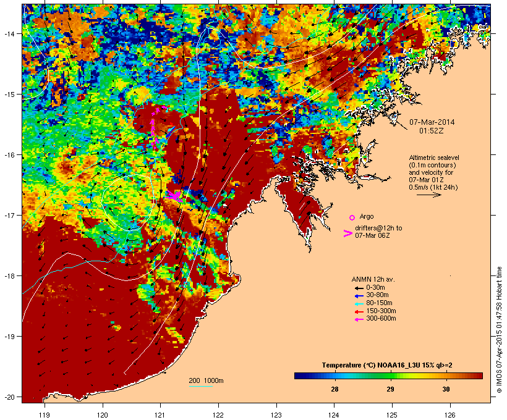
Task: Click the latitude -14 axis label
Action: (x=9, y=34)
